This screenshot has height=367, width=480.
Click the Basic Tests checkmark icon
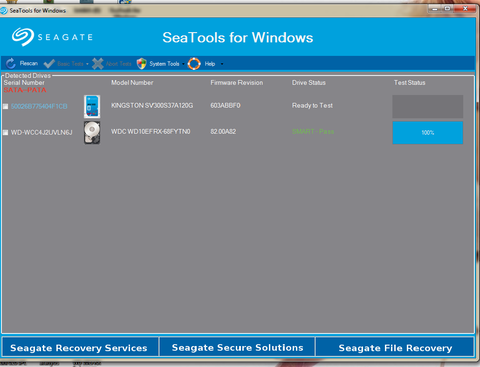(49, 63)
